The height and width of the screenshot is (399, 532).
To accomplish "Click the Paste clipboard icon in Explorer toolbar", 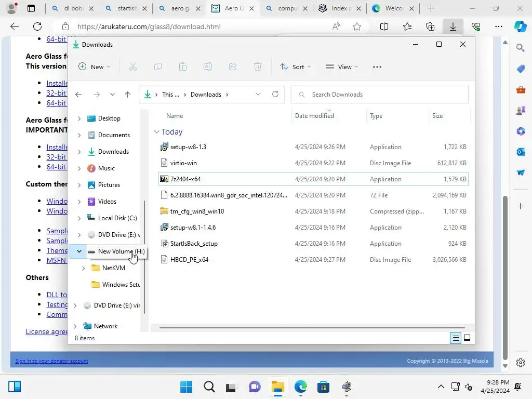I will coord(183,67).
